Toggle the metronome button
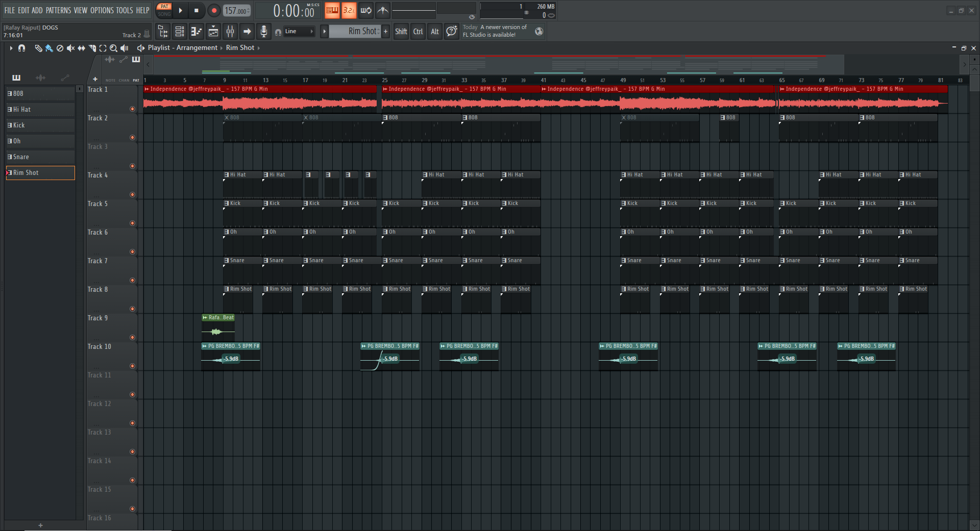The image size is (980, 531). 383,10
